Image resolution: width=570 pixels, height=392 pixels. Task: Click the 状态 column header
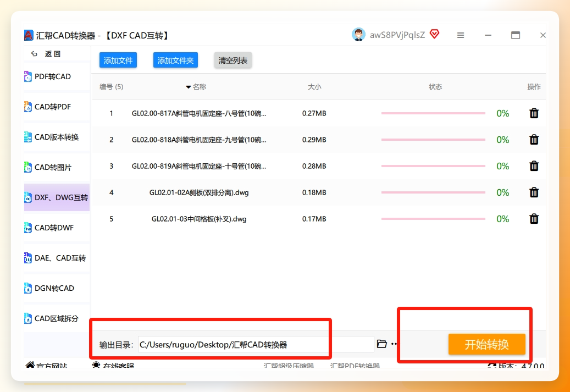pyautogui.click(x=435, y=87)
